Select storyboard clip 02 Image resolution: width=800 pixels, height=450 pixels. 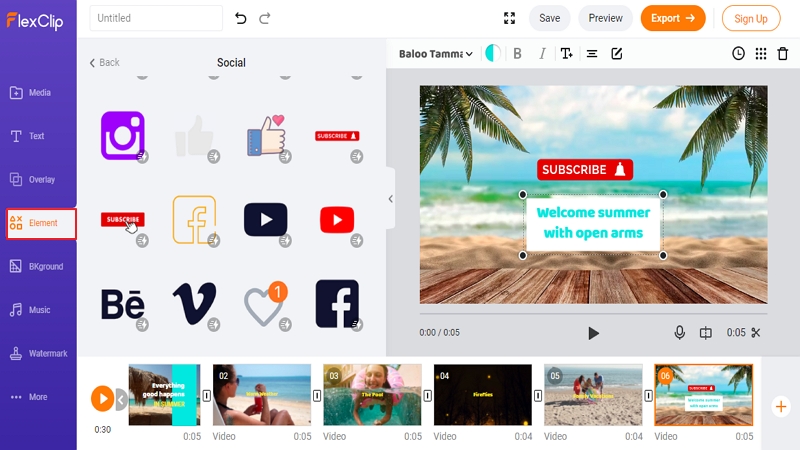pos(262,395)
